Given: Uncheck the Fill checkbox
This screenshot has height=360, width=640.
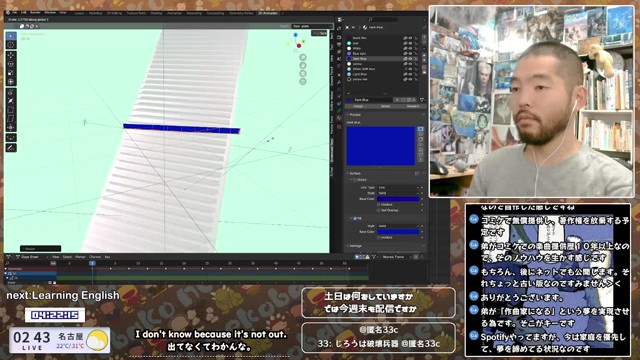Looking at the screenshot, I should (355, 219).
